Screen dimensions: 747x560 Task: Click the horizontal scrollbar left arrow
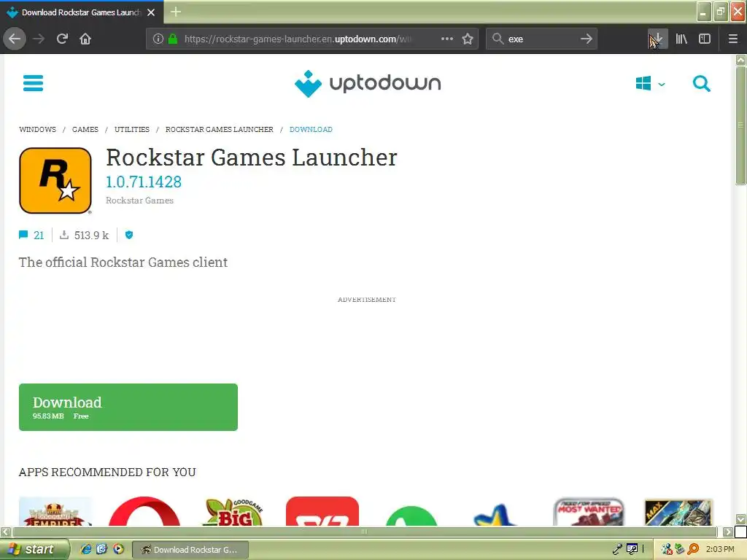pos(6,532)
